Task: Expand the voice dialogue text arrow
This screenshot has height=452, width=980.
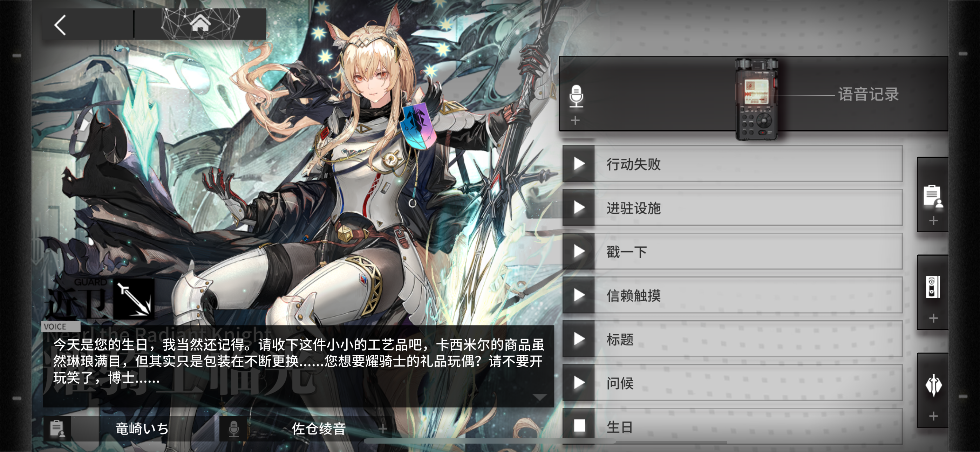Action: coord(539,397)
